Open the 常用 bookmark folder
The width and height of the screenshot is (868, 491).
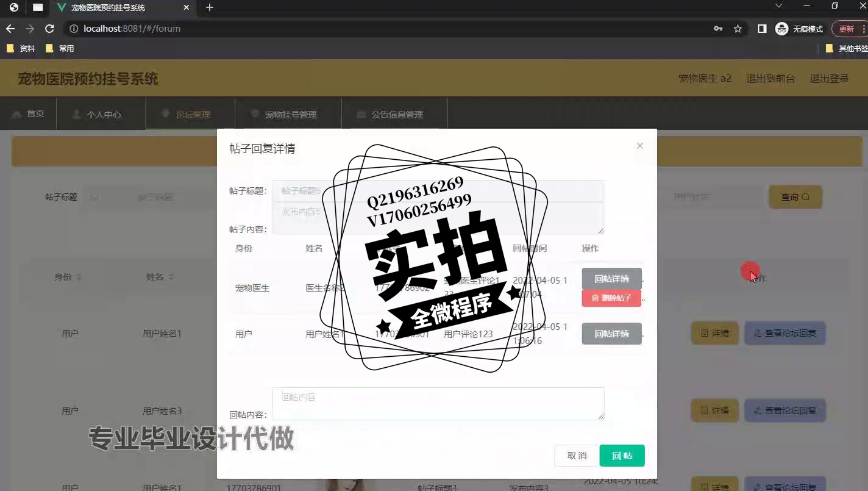60,48
